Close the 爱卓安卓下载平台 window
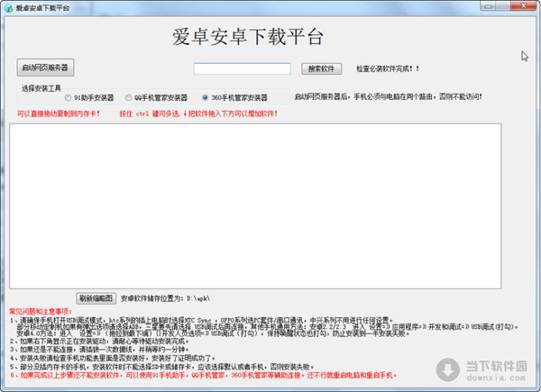The height and width of the screenshot is (392, 541). 523,6
